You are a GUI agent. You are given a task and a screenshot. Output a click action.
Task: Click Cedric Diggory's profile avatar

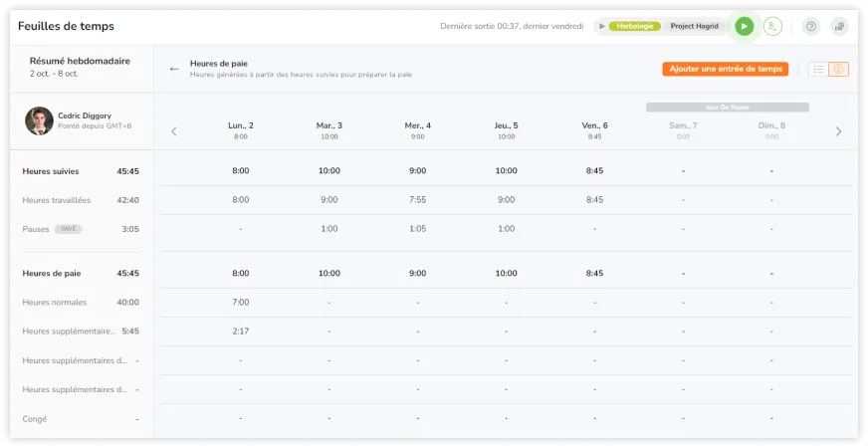(39, 120)
